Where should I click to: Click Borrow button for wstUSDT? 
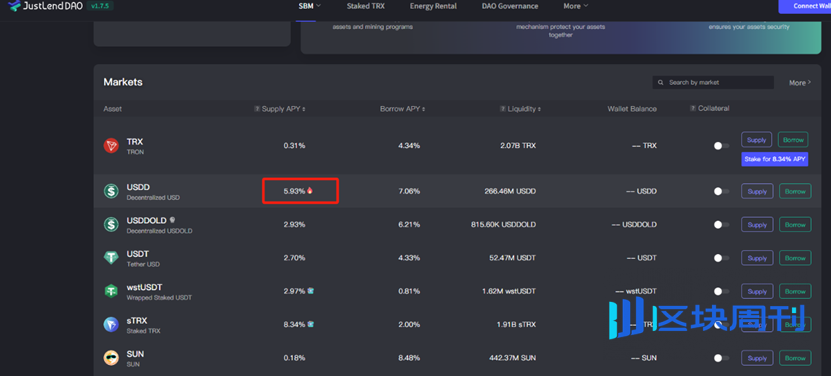[x=795, y=292]
